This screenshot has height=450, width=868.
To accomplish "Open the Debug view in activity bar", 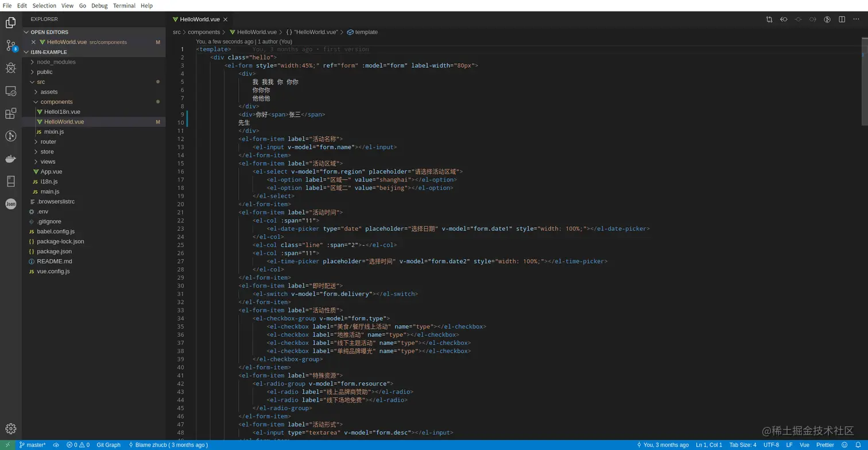I will pyautogui.click(x=11, y=68).
